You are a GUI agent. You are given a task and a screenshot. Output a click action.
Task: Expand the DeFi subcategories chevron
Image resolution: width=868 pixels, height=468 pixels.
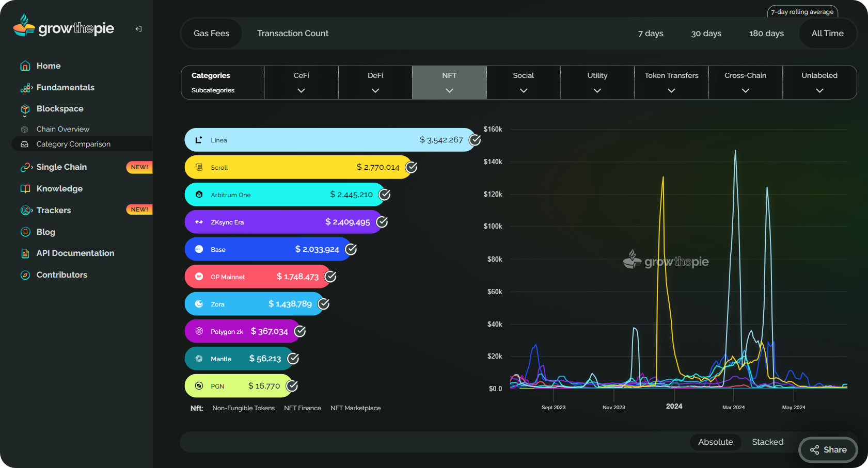coord(375,91)
